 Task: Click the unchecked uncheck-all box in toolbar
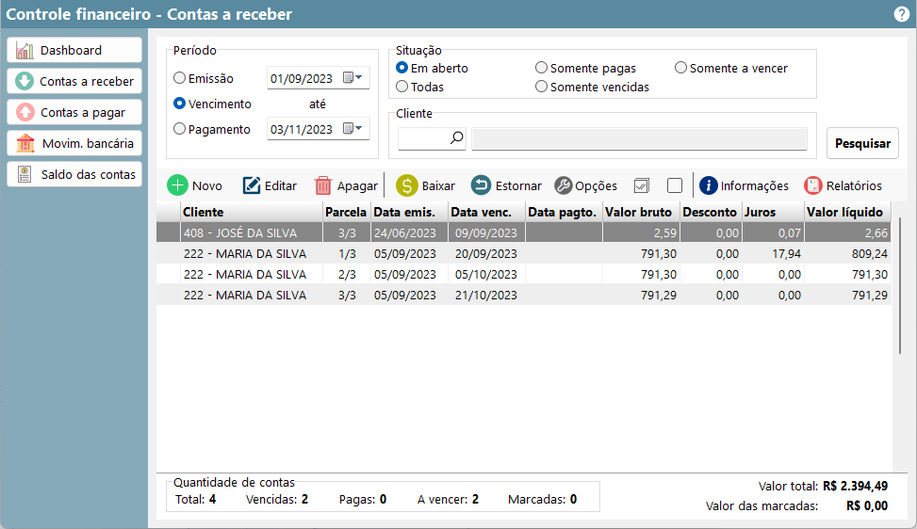tap(675, 186)
